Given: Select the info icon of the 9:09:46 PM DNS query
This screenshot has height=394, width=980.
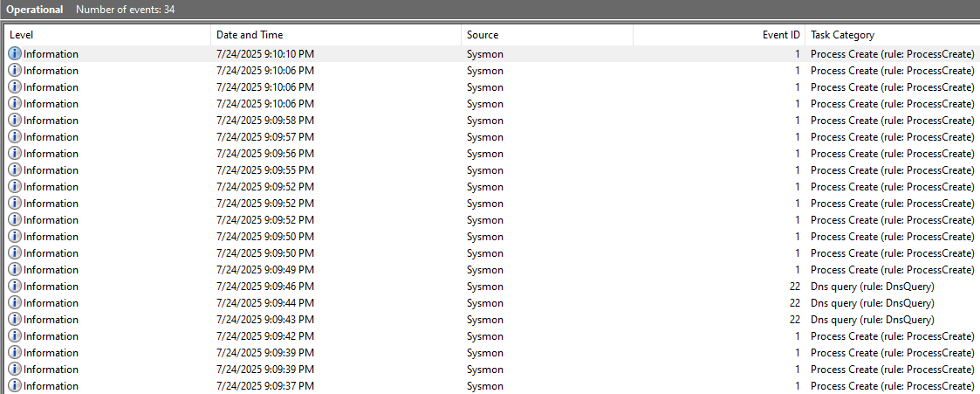Looking at the screenshot, I should point(15,287).
